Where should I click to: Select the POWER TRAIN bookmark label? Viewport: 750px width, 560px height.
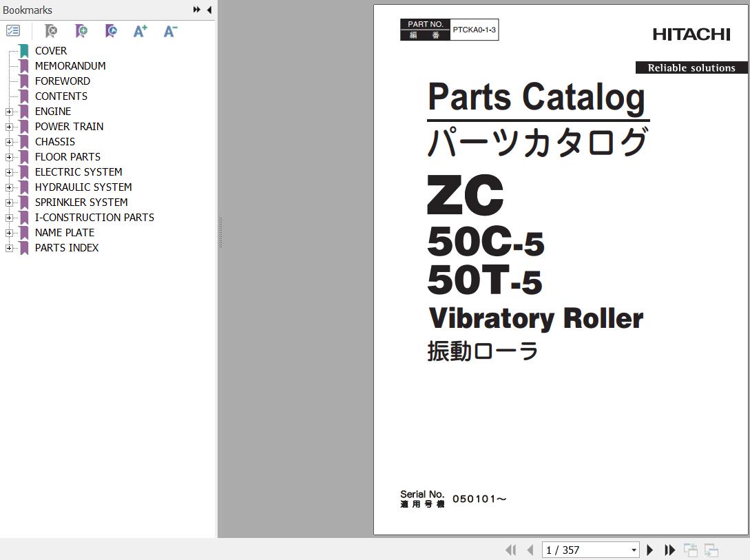tap(69, 127)
